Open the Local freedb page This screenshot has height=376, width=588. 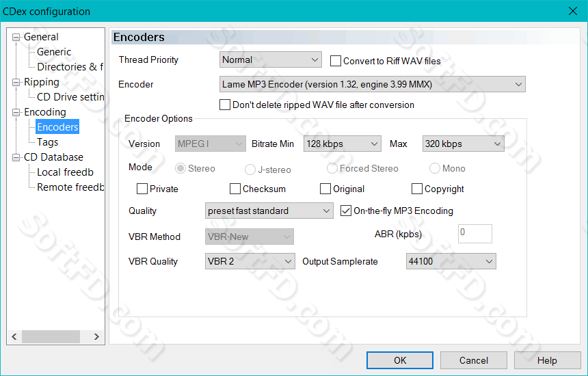(65, 172)
